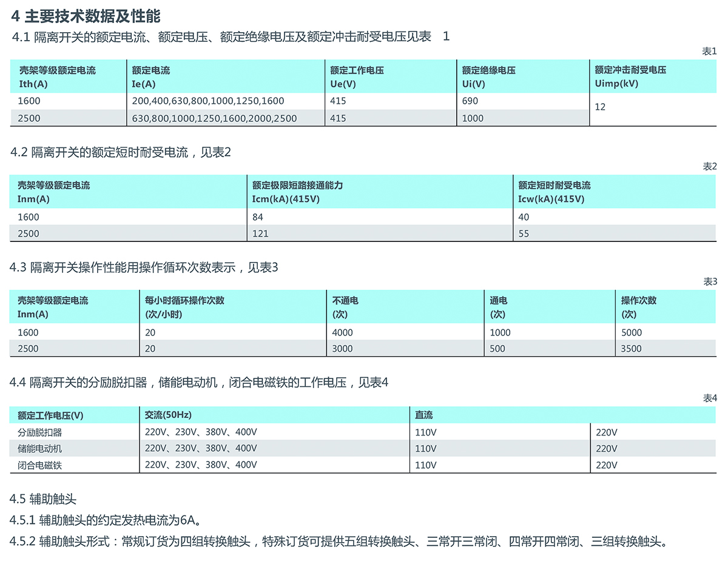
Task: Click the 690 rated insulation voltage cell
Action: (x=470, y=101)
